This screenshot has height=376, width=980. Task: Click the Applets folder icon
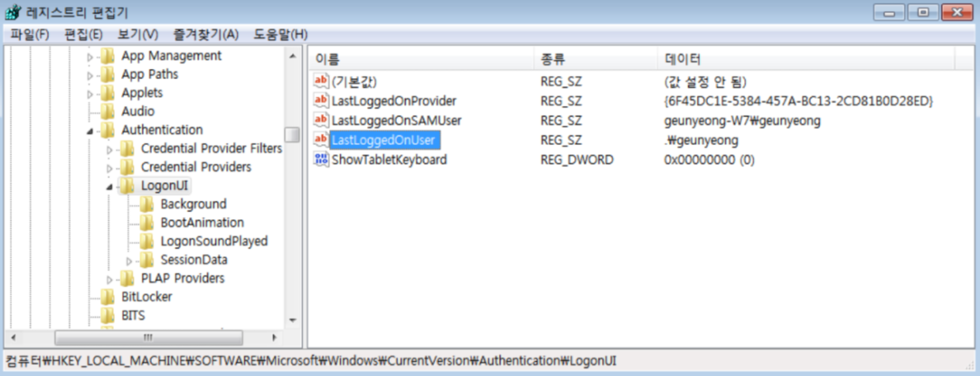pyautogui.click(x=108, y=93)
